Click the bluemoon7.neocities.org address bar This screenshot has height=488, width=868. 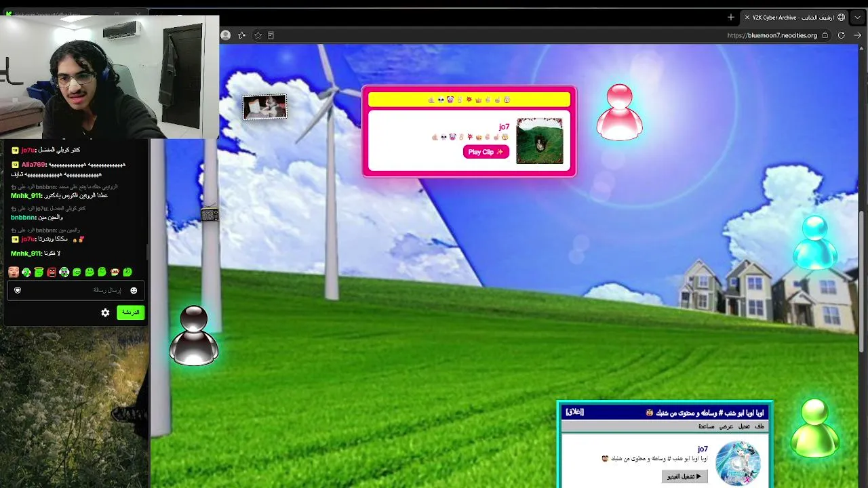[772, 35]
